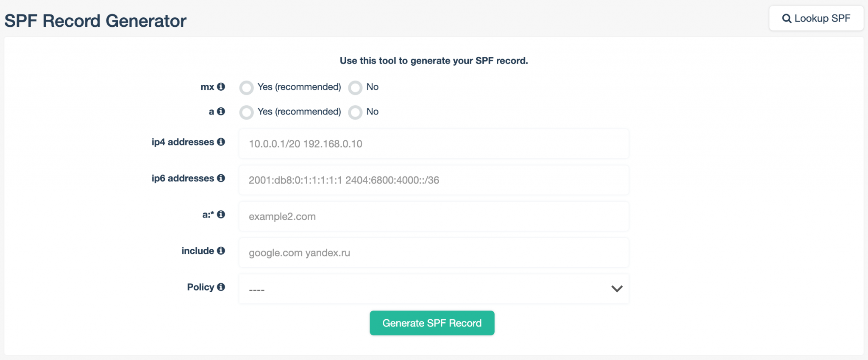Select Yes (recommended) for a
This screenshot has width=868, height=360.
click(246, 112)
